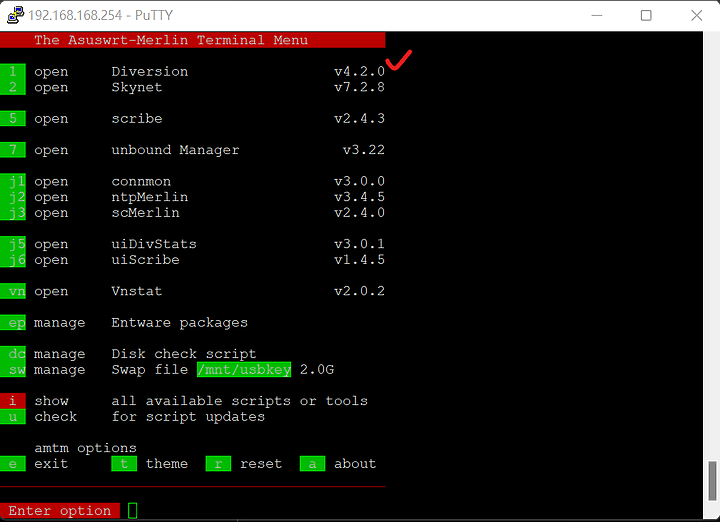Image resolution: width=720 pixels, height=522 pixels.
Task: Click the 'about' option label
Action: (x=355, y=464)
